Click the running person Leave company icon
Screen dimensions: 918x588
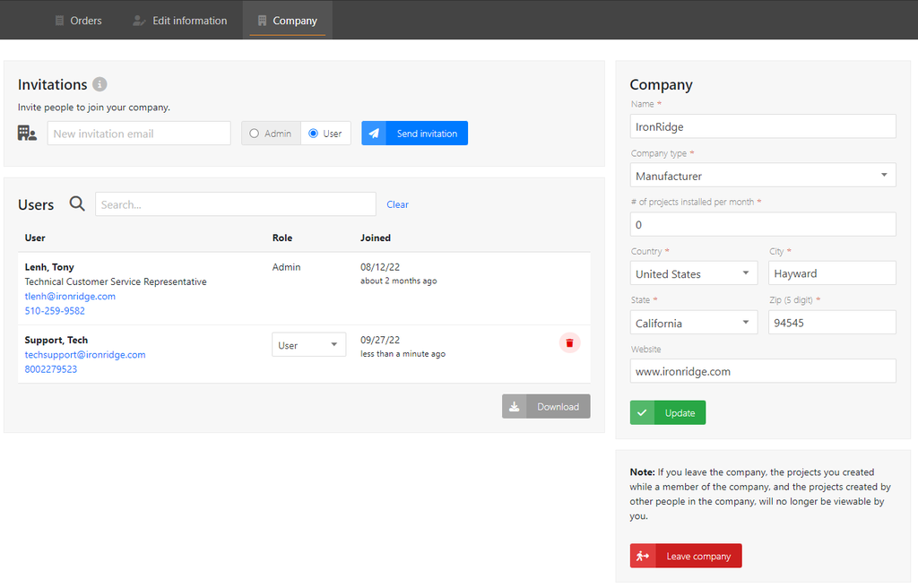pyautogui.click(x=643, y=557)
